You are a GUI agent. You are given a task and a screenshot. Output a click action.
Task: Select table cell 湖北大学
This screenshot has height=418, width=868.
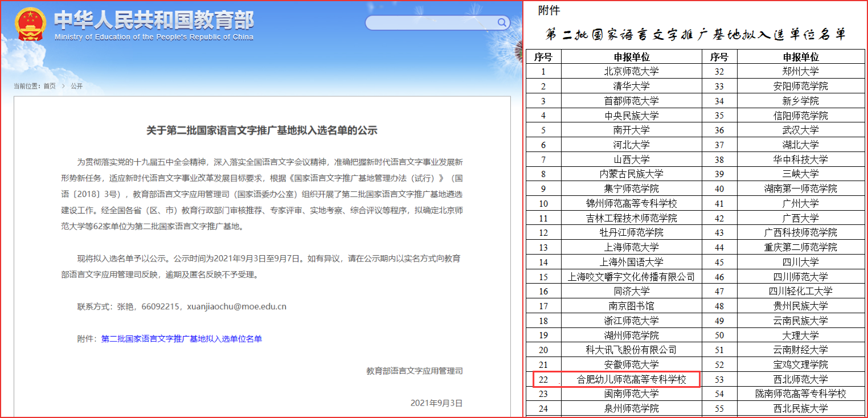pos(801,145)
